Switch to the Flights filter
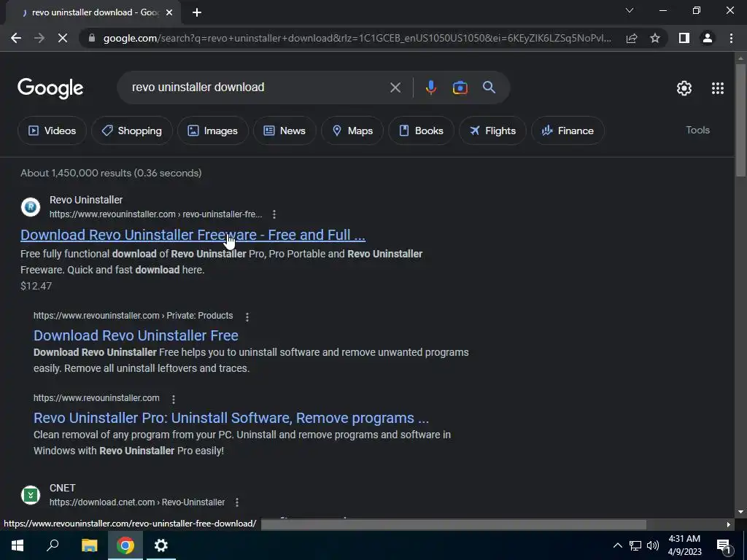747x560 pixels. 492,131
